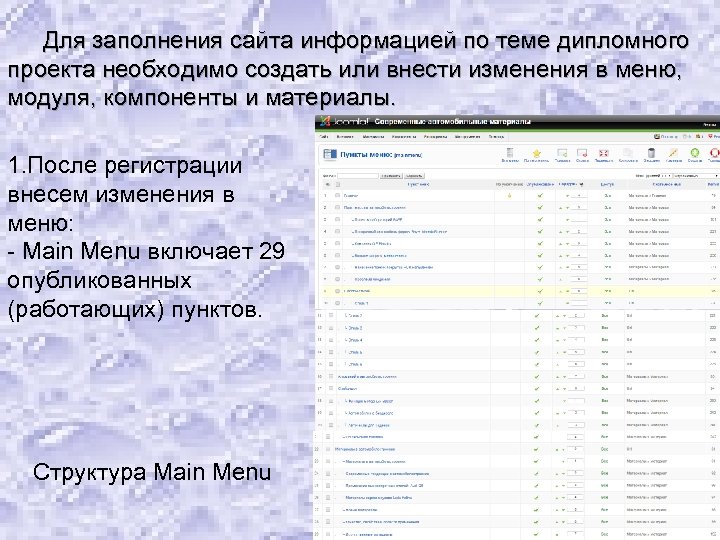Click the order number field in Главная row
The image size is (720, 540).
click(579, 196)
